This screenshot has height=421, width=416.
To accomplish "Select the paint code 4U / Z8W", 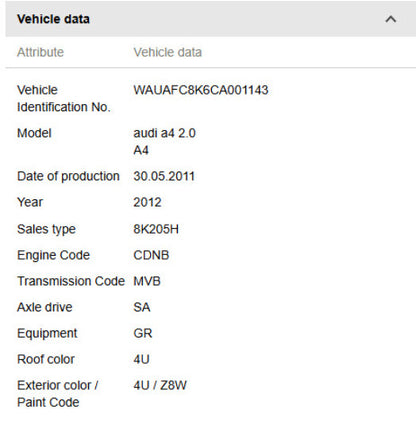I will coord(160,385).
